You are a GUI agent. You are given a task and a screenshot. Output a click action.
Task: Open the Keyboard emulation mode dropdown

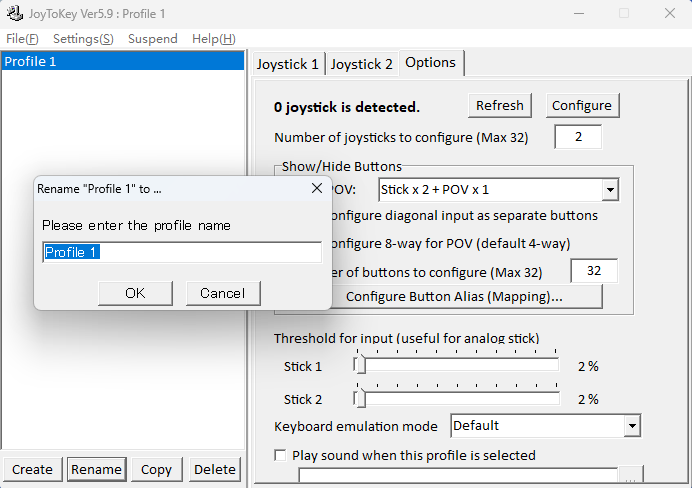(631, 426)
